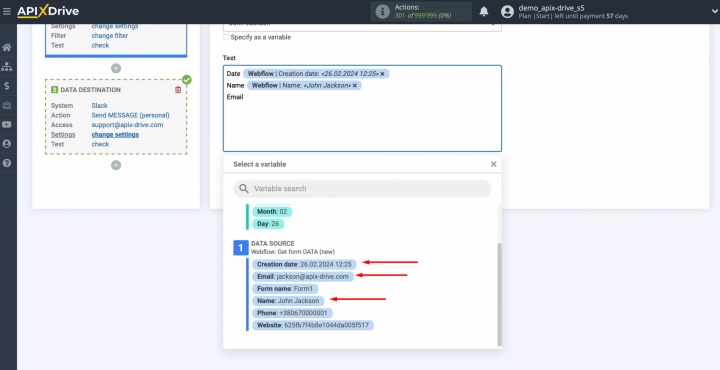
Task: Insert the Day 26 variable
Action: point(268,224)
